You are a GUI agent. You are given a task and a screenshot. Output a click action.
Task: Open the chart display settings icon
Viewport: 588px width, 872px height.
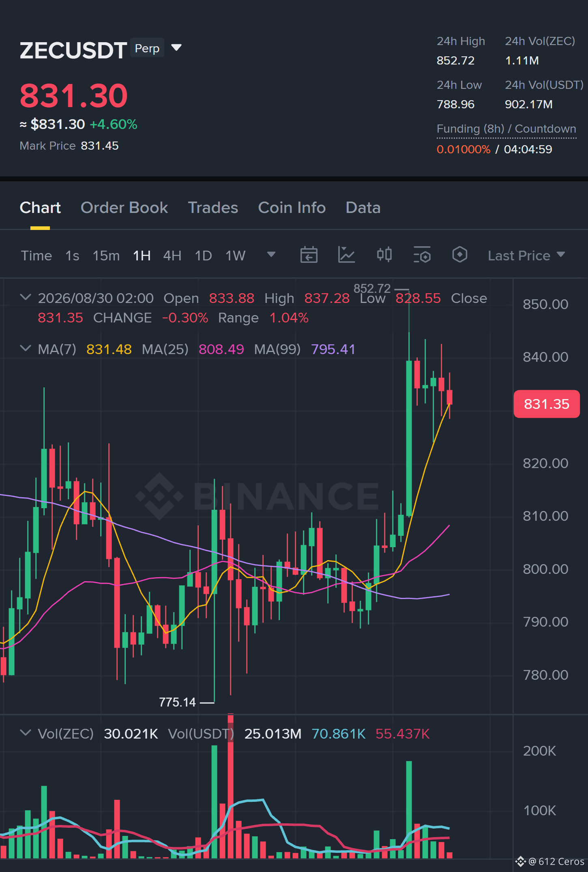click(422, 255)
